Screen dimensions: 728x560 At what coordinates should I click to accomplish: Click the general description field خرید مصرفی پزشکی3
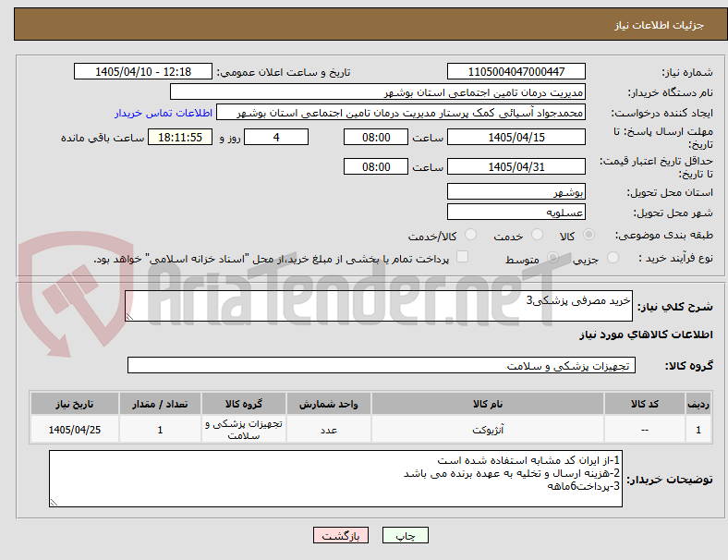coord(379,306)
